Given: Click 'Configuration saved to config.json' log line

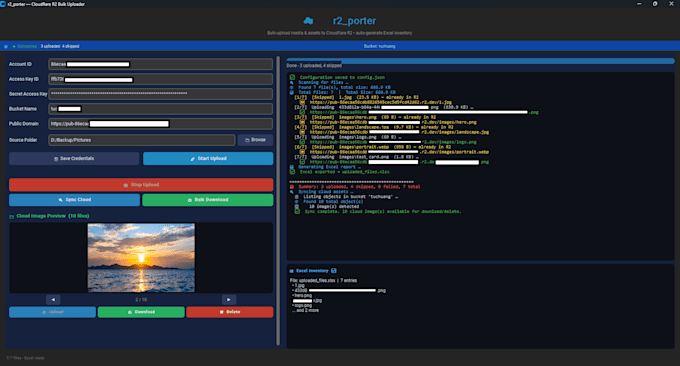Looking at the screenshot, I should (x=342, y=77).
